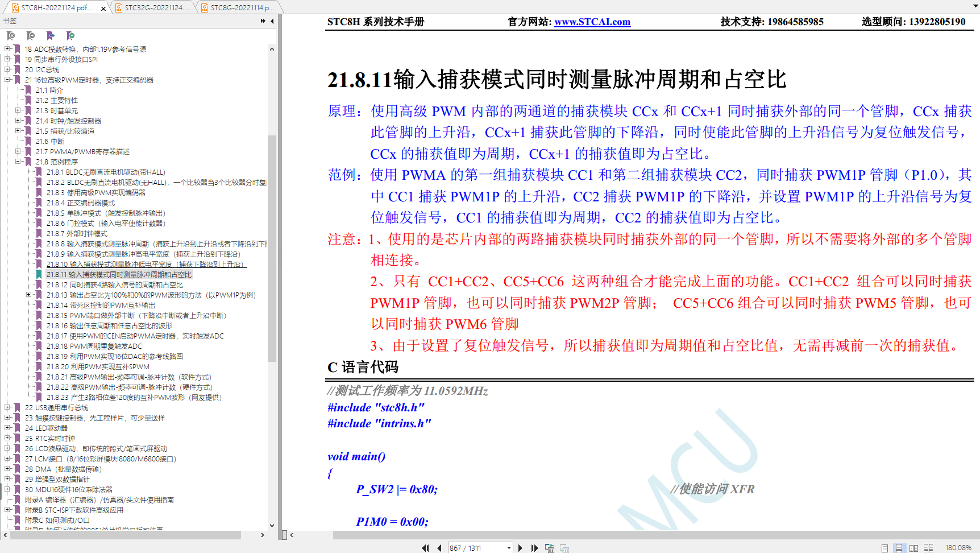Expand the 21.8.13 bookmark node

coord(29,295)
